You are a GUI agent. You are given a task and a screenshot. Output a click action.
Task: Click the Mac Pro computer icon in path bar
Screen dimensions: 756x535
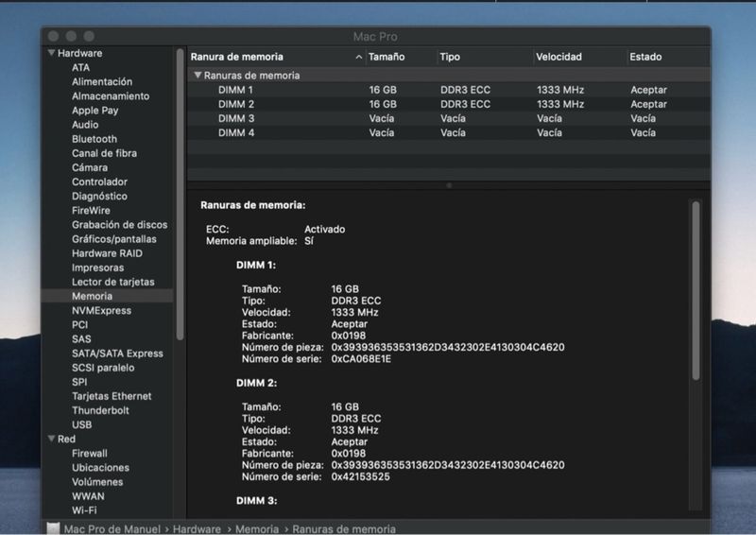coord(54,528)
